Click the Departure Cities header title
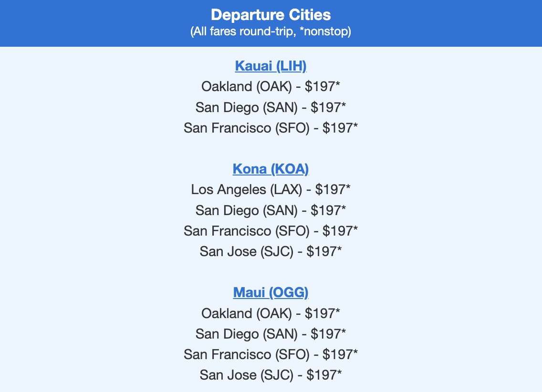542x392 pixels. (271, 15)
